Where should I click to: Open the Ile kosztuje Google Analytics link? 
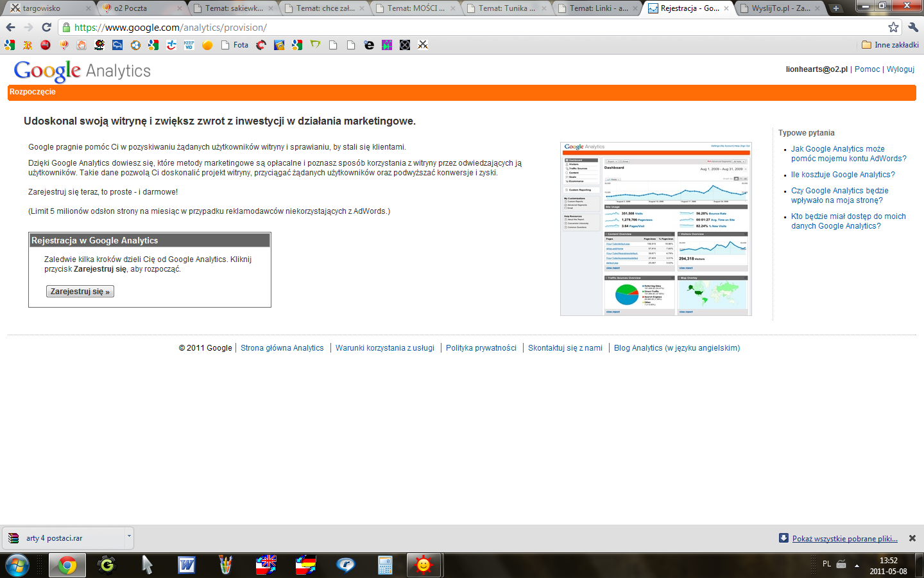coord(843,175)
